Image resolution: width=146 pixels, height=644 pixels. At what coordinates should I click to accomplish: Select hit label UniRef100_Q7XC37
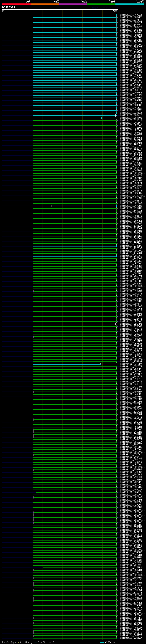click(131, 65)
